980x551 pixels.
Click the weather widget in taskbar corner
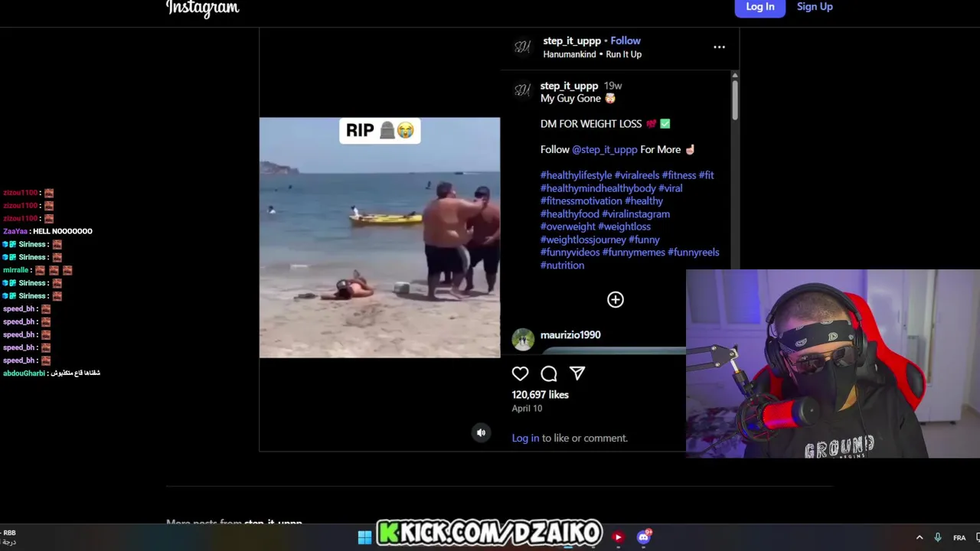(9, 537)
